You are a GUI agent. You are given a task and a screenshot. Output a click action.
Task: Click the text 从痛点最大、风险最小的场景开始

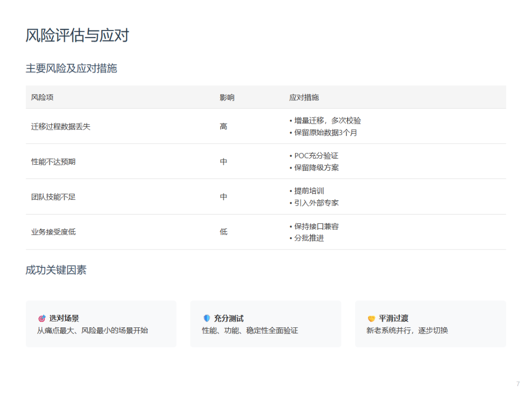[92, 330]
